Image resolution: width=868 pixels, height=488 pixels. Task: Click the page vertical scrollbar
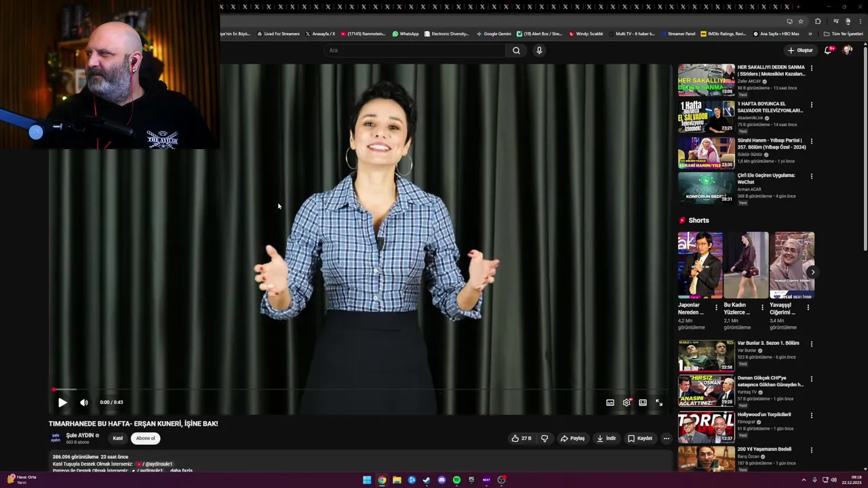(x=864, y=149)
